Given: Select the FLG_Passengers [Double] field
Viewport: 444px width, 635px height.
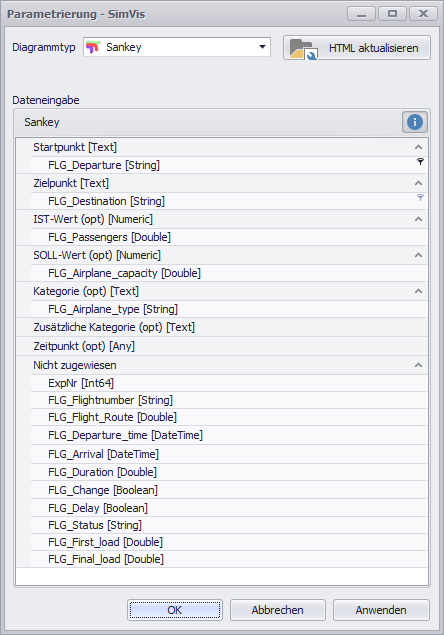Looking at the screenshot, I should click(x=229, y=237).
